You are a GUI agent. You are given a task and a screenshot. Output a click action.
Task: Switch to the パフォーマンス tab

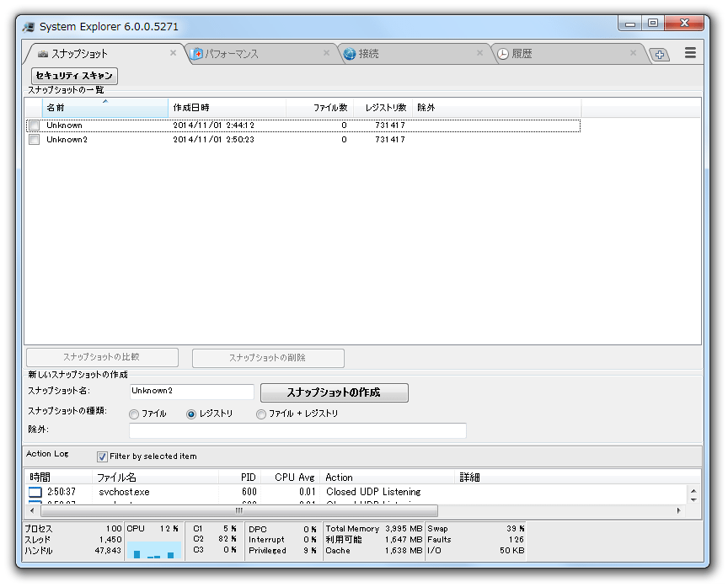260,54
